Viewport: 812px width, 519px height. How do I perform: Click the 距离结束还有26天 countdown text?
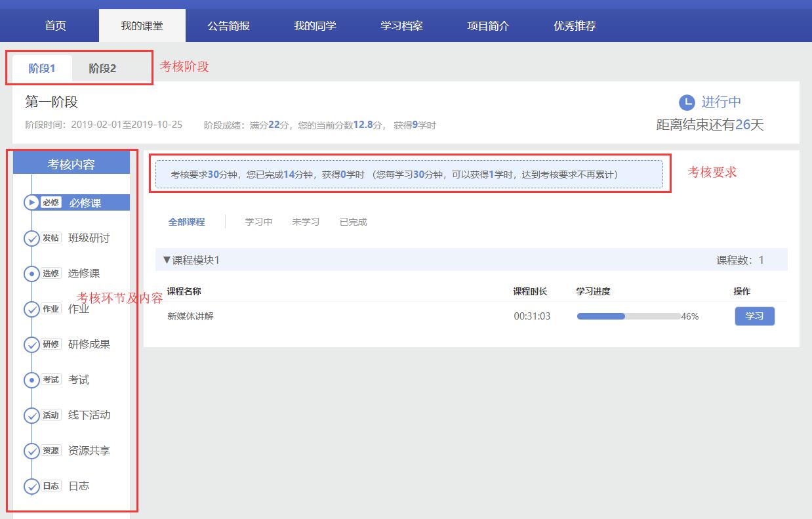(x=710, y=125)
